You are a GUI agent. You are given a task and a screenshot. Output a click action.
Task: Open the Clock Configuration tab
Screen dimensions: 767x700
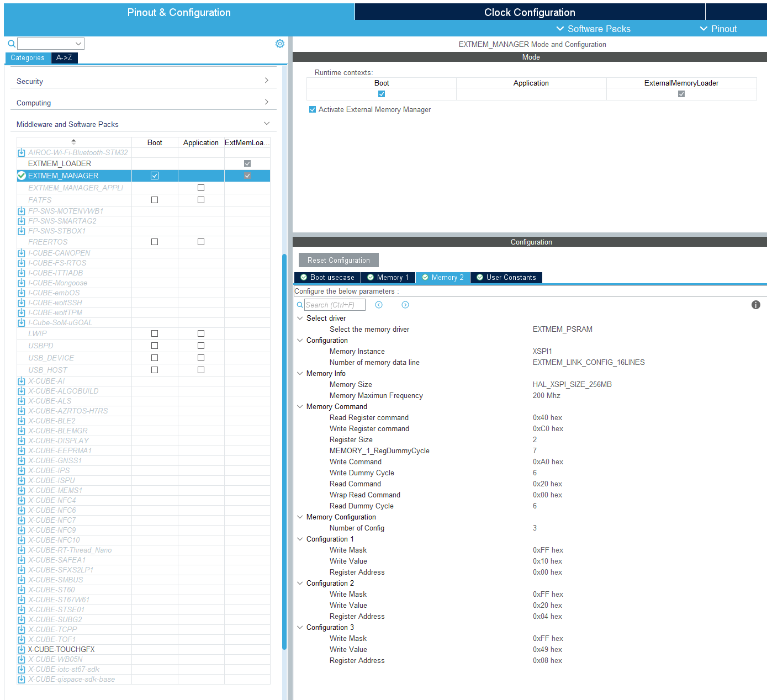coord(529,12)
